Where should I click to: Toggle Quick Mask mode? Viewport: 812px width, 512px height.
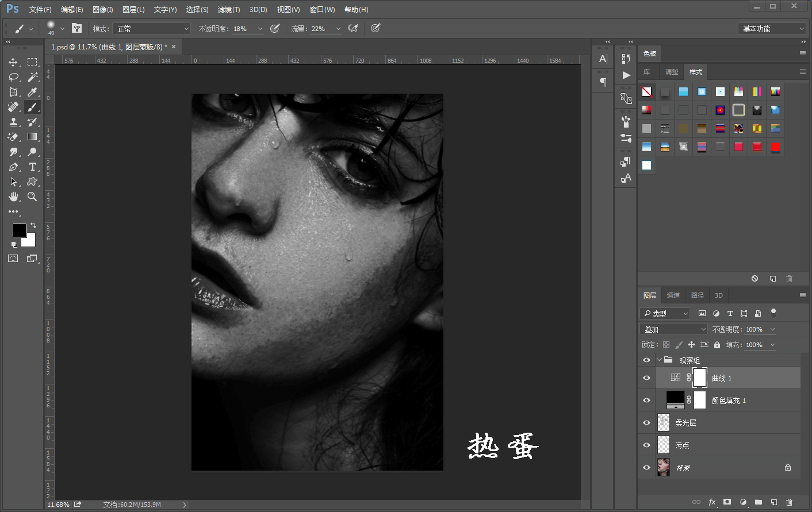[13, 259]
